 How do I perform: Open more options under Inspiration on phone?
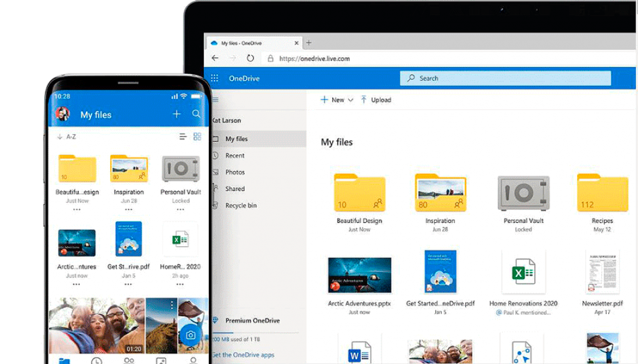(x=128, y=210)
